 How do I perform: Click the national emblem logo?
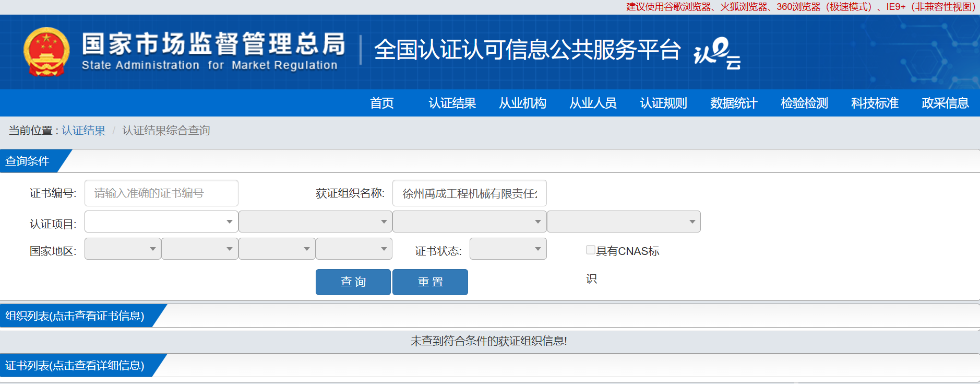(46, 52)
